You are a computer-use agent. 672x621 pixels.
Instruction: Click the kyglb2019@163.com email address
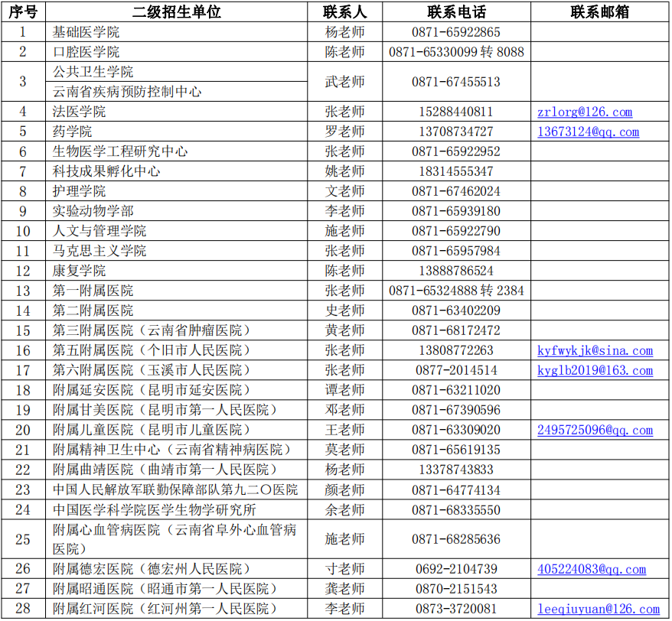click(x=595, y=370)
